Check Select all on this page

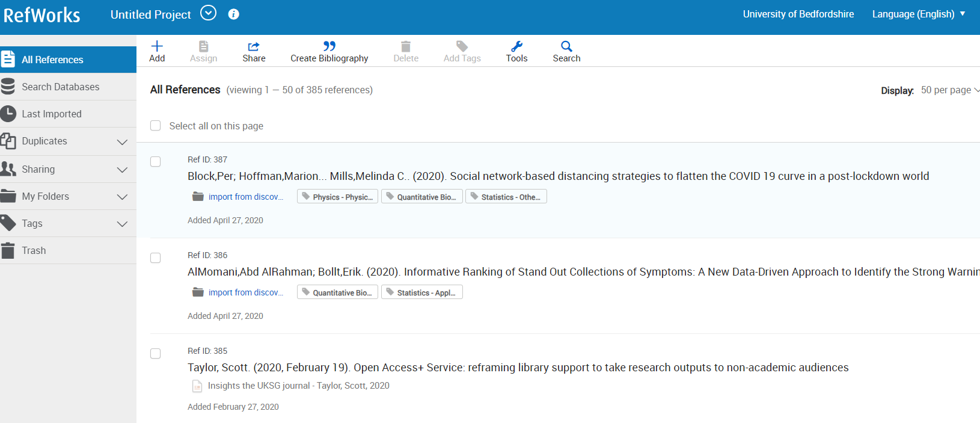coord(156,126)
